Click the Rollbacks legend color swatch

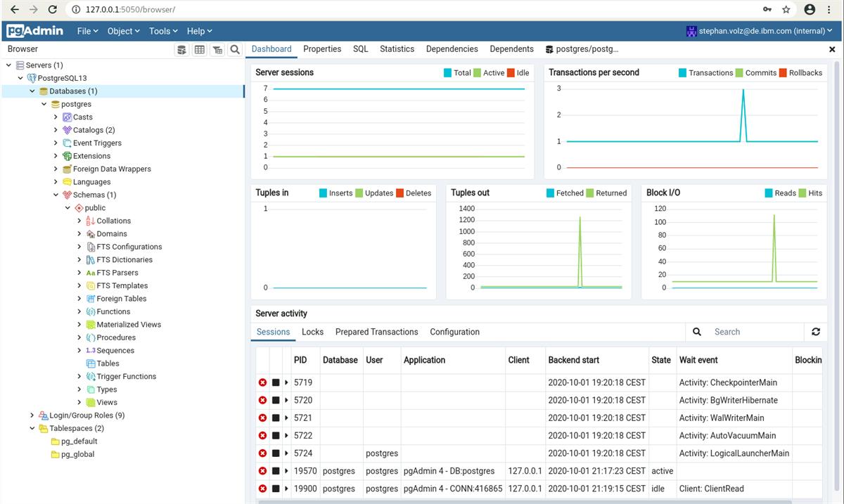(783, 72)
